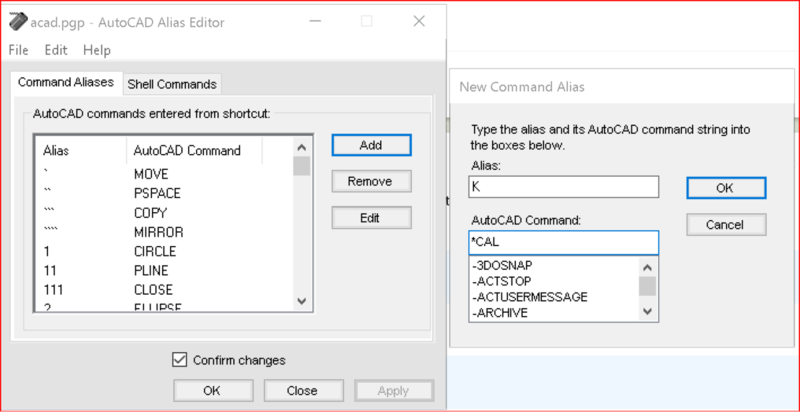
Task: Choose -ARCHIVE in the command list
Action: 500,313
